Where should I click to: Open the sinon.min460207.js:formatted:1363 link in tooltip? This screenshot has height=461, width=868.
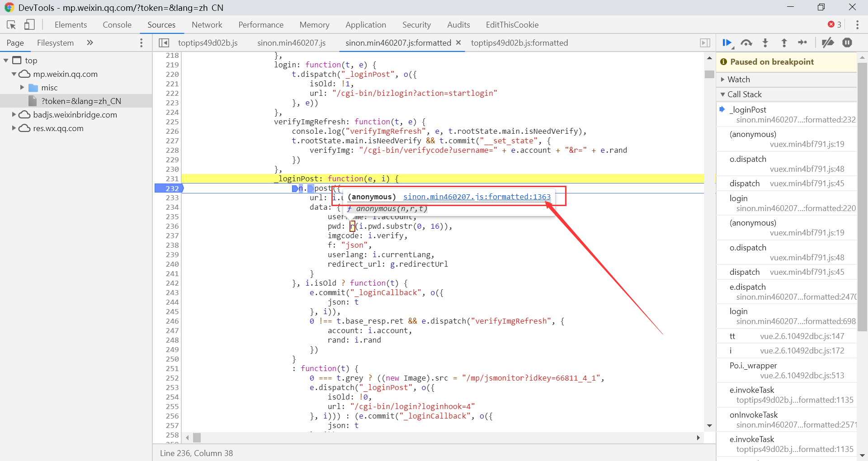click(x=477, y=197)
